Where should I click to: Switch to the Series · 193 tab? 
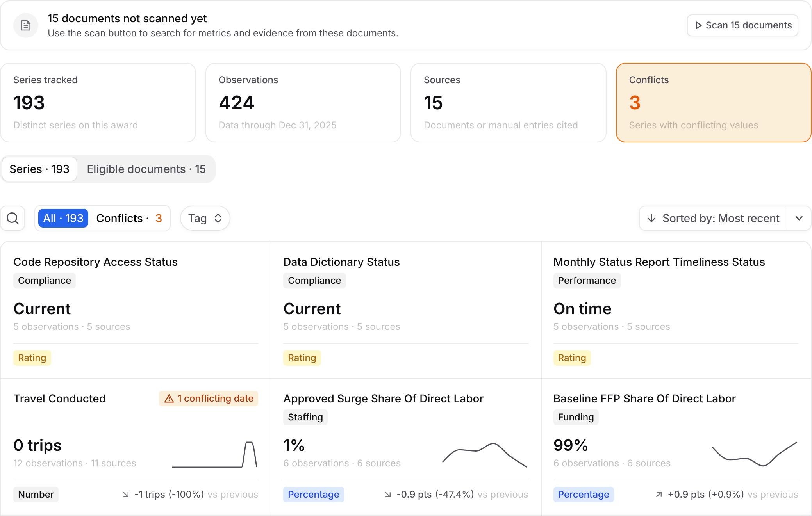[39, 169]
